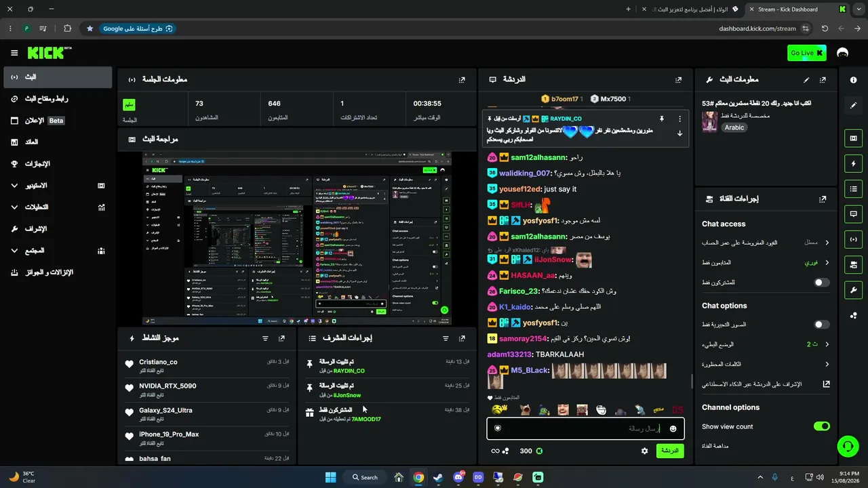This screenshot has height=488, width=868.
Task: Click the green الدردشة send button
Action: [670, 451]
